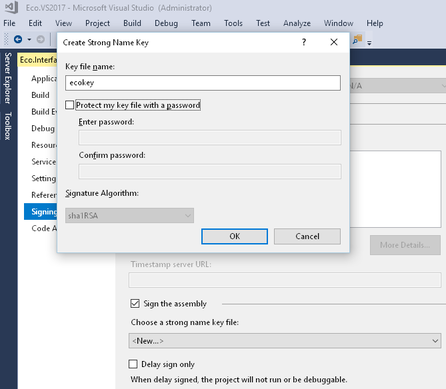The width and height of the screenshot is (446, 389).
Task: Check the Delay sign only checkbox
Action: click(x=133, y=364)
